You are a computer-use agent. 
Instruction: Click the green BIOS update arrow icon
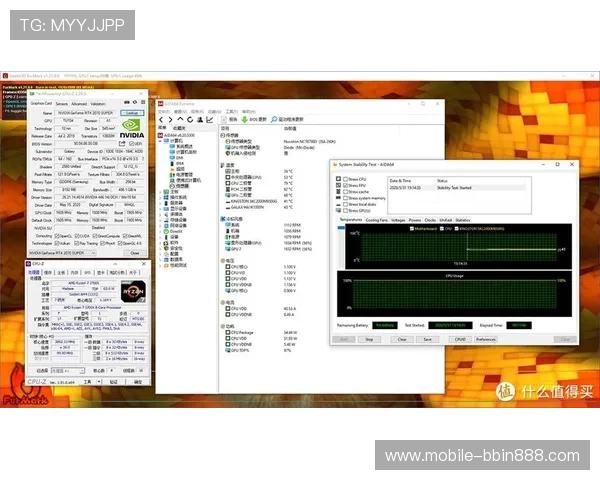point(244,119)
